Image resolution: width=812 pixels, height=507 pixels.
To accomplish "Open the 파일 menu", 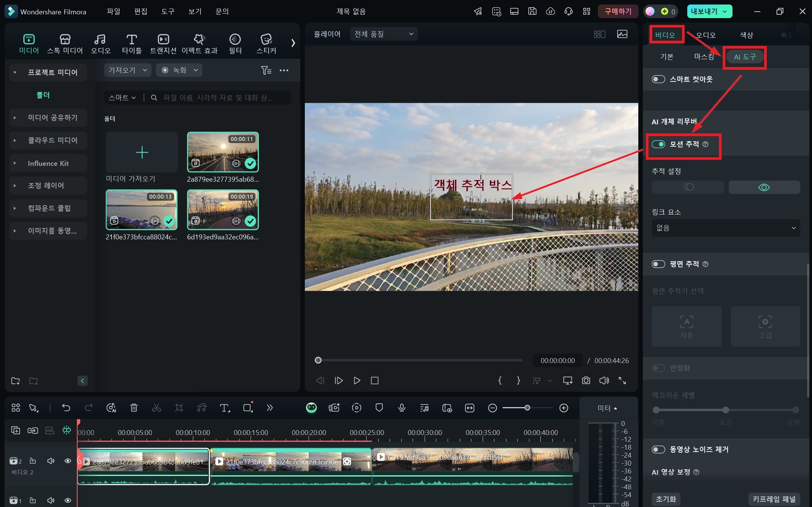I will point(113,11).
